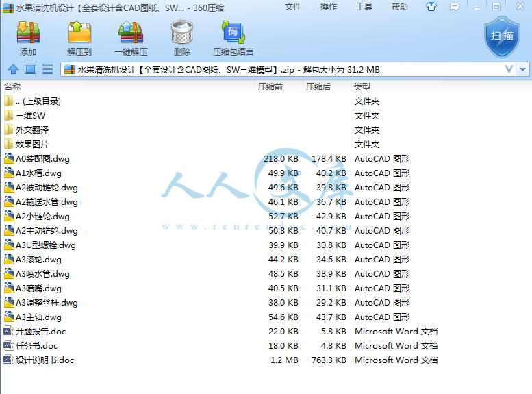This screenshot has width=532, height=394.
Task: Click the 解压到 (Extract to) icon
Action: 79,33
